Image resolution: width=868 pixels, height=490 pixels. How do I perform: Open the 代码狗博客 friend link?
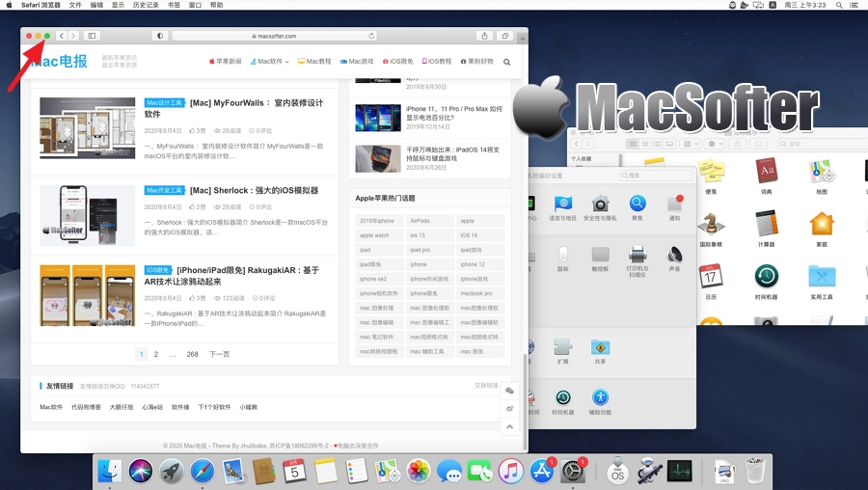pyautogui.click(x=87, y=407)
